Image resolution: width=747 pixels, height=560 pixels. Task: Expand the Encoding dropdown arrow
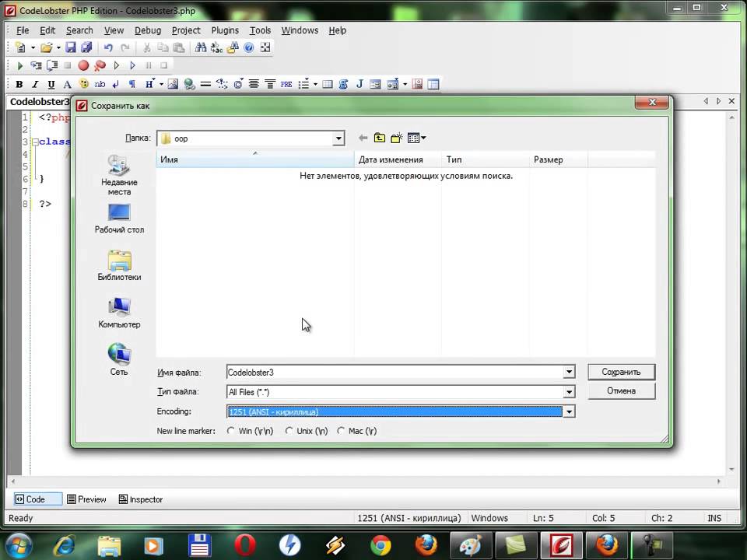569,411
